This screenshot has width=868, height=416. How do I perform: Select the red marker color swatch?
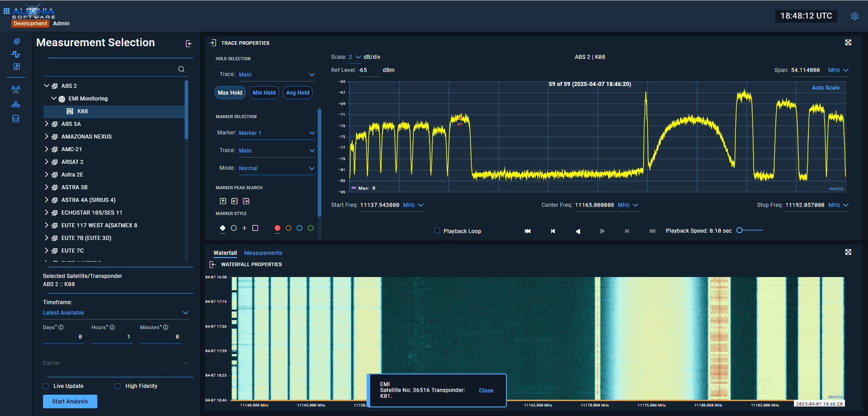277,228
